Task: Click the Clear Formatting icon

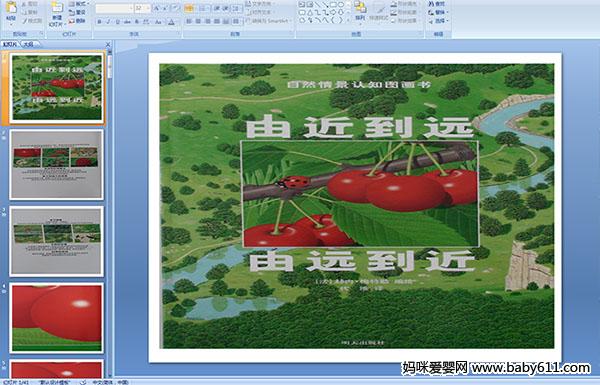Action: pyautogui.click(x=175, y=8)
